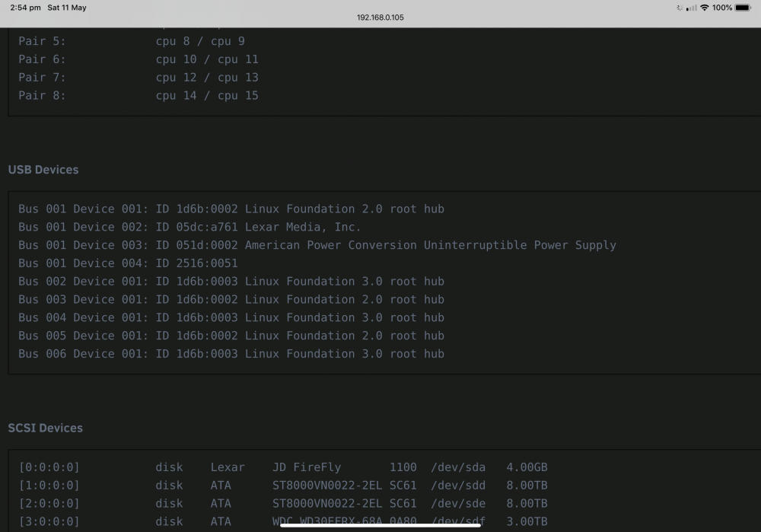This screenshot has width=761, height=532.
Task: Tap the 192.168.0.105 address bar
Action: tap(380, 18)
